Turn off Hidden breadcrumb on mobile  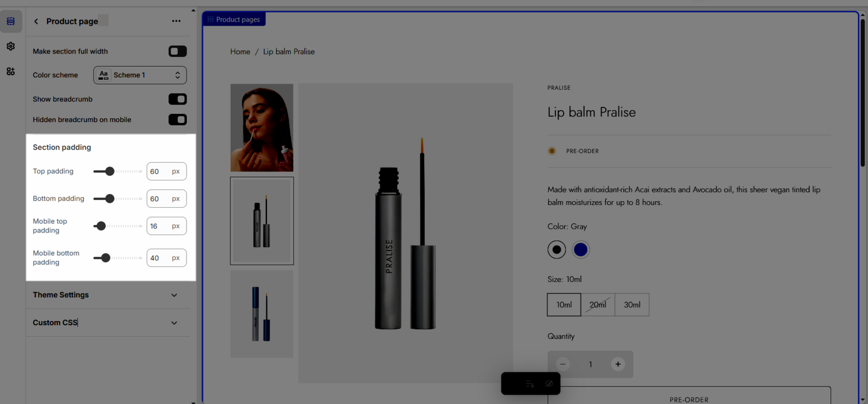[x=177, y=120]
